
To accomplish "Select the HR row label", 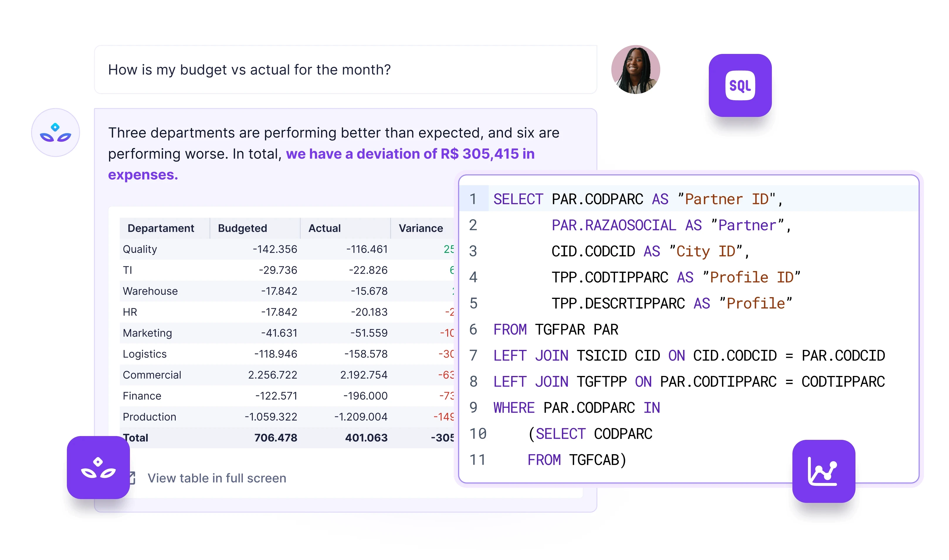I will click(130, 312).
